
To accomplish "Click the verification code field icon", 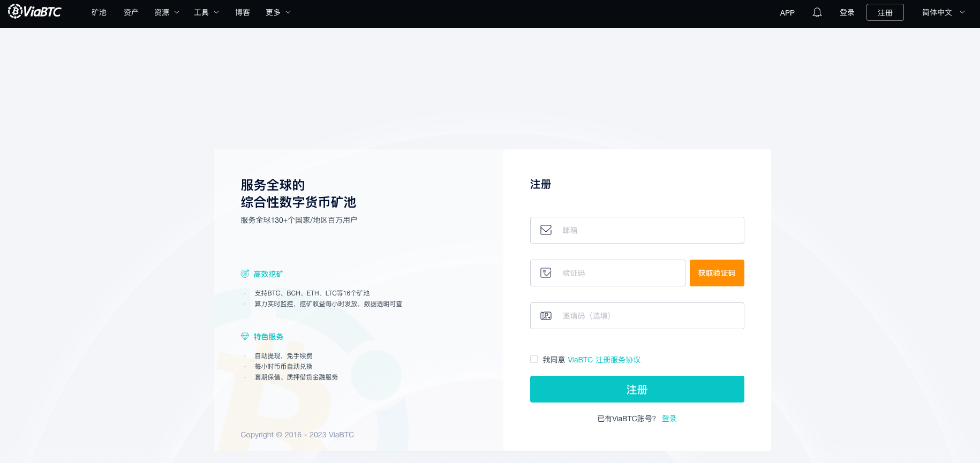I will pyautogui.click(x=546, y=273).
